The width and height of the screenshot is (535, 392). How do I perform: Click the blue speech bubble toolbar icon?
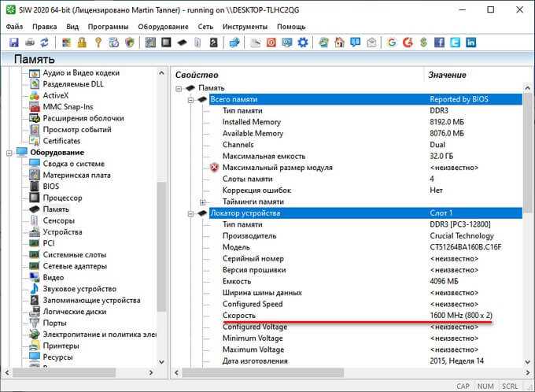click(x=356, y=43)
